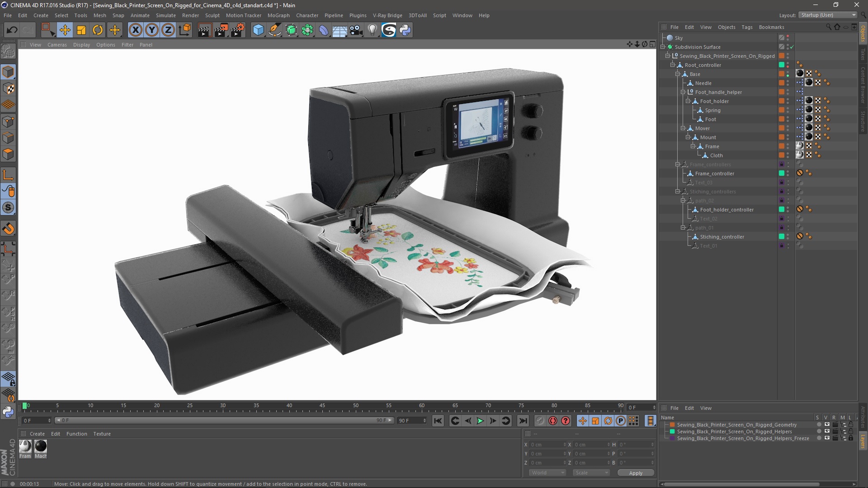Toggle visibility of Cloth object
Screen dimensions: 868x488
791,155
